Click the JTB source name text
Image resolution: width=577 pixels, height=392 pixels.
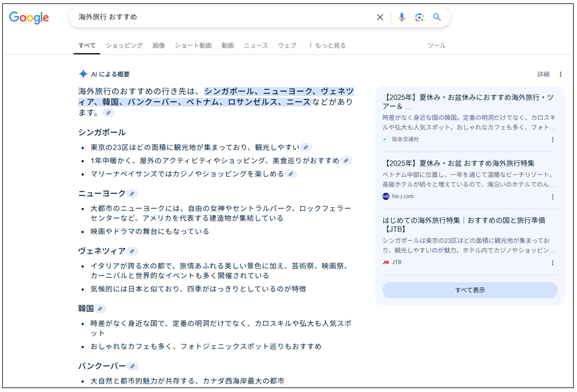tap(397, 262)
